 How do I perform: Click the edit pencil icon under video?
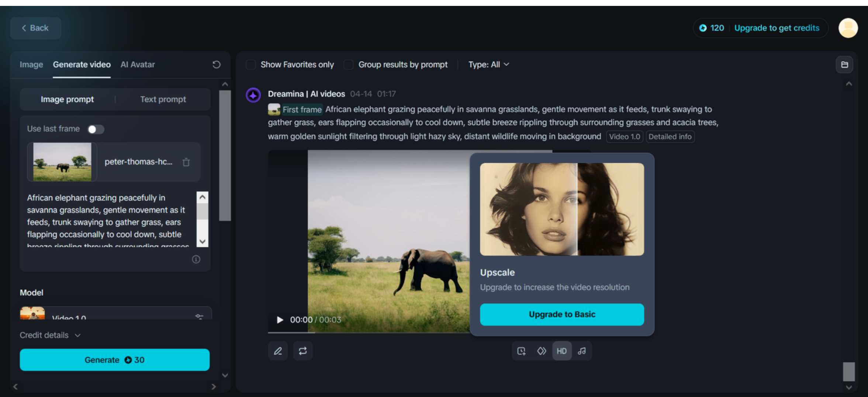click(x=278, y=351)
